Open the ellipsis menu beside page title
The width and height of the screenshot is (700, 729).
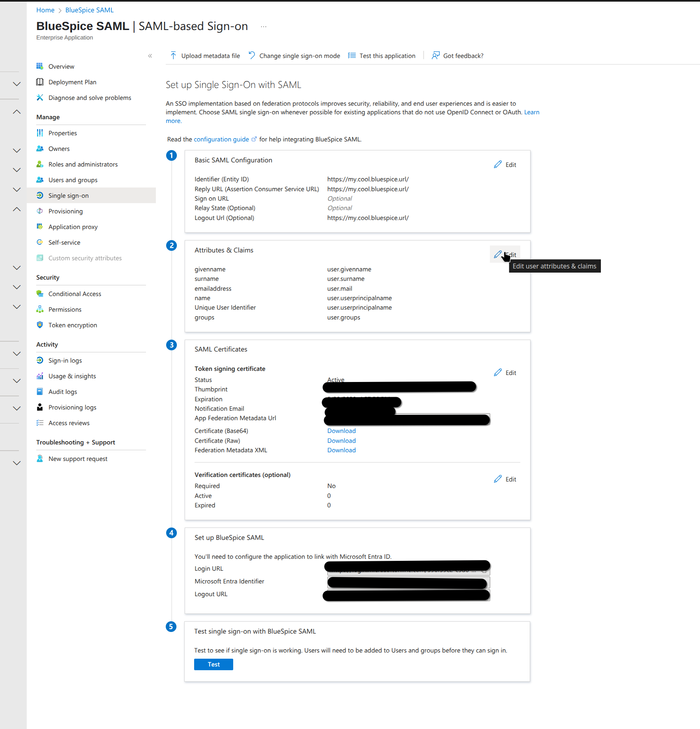coord(264,27)
